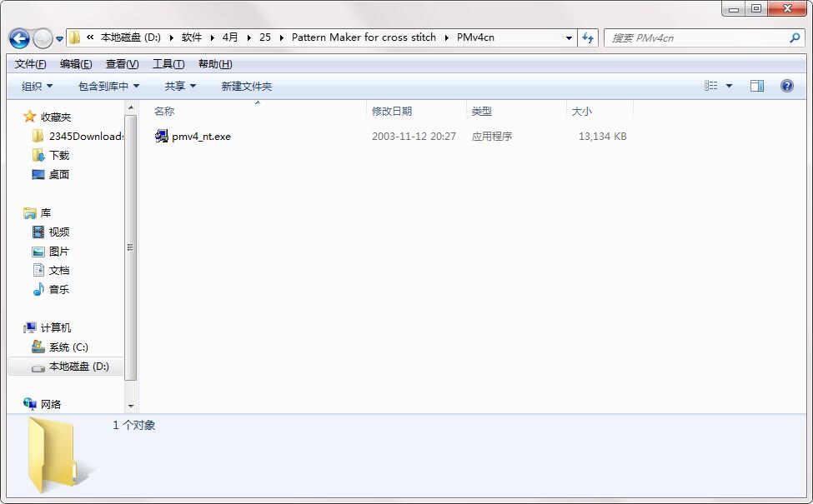
Task: Sort by the 修改日期 column header
Action: [x=392, y=111]
